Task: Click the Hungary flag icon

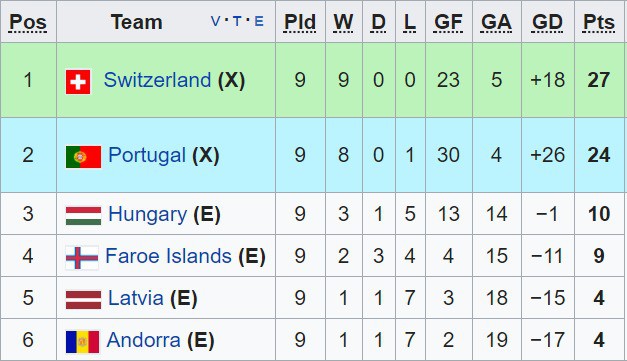Action: pos(83,216)
